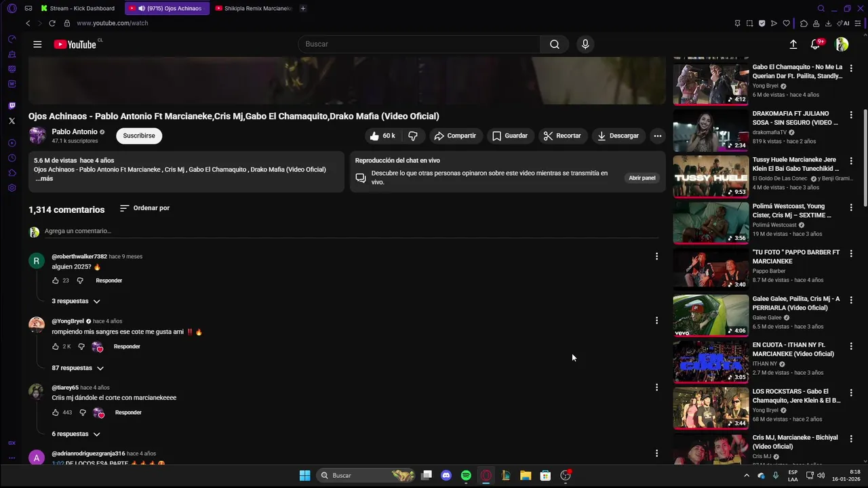Click the Windows taskbar Buscar search box
The width and height of the screenshot is (868, 488).
click(366, 475)
